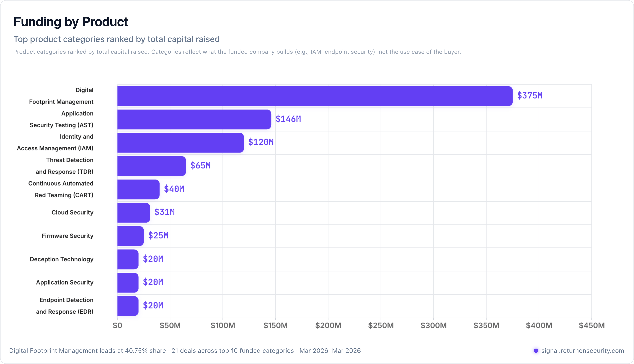The width and height of the screenshot is (634, 364).
Task: Select the Continuous Automated Red Teaming bar
Action: click(x=138, y=189)
